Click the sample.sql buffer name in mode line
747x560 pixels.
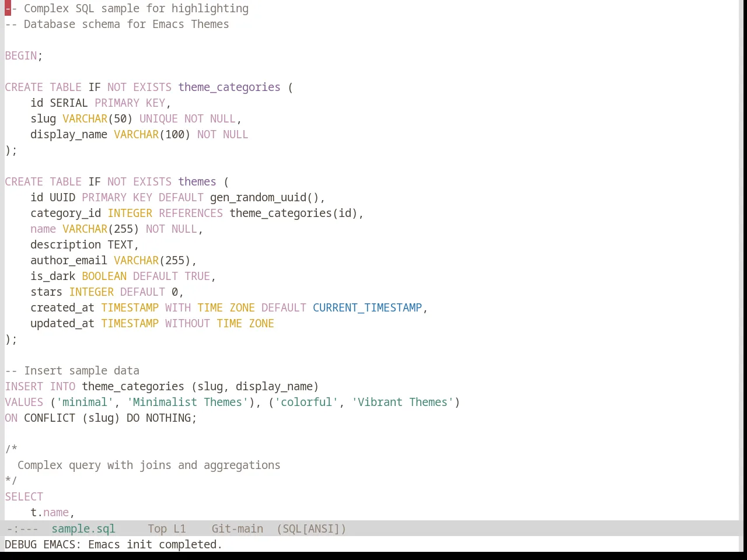pyautogui.click(x=83, y=528)
